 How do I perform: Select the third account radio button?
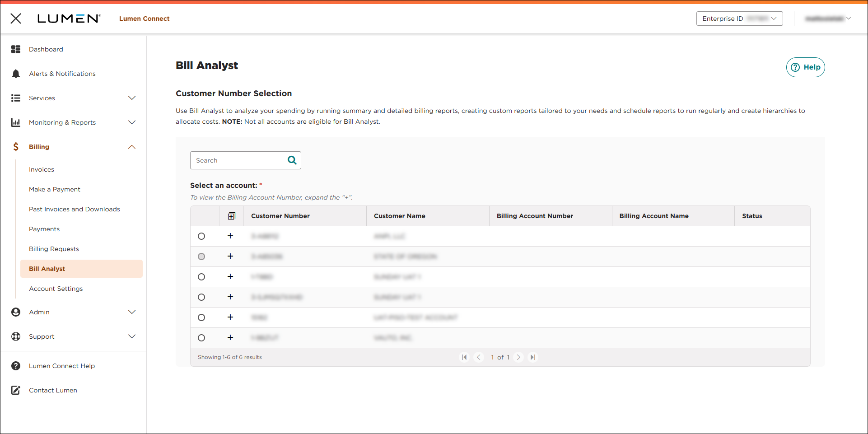201,277
